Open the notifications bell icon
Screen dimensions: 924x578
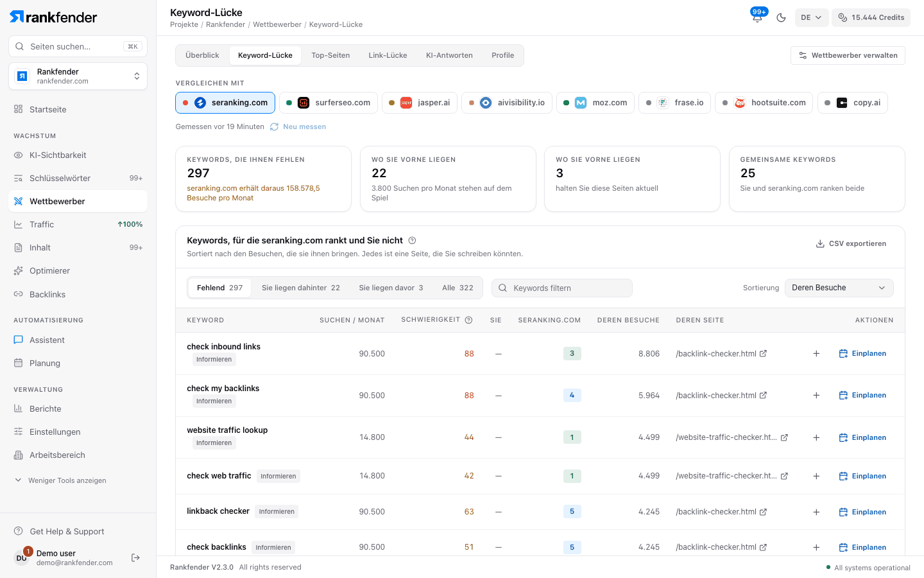tap(757, 17)
